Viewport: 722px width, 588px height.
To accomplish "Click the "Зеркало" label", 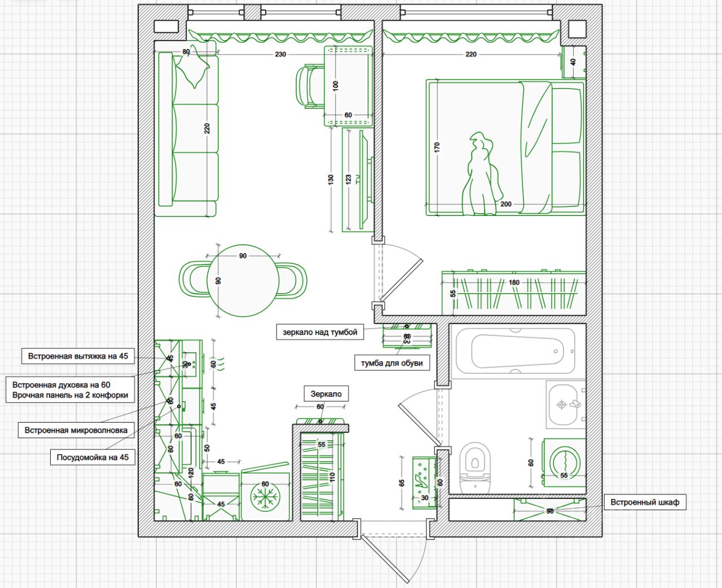I will (x=326, y=394).
